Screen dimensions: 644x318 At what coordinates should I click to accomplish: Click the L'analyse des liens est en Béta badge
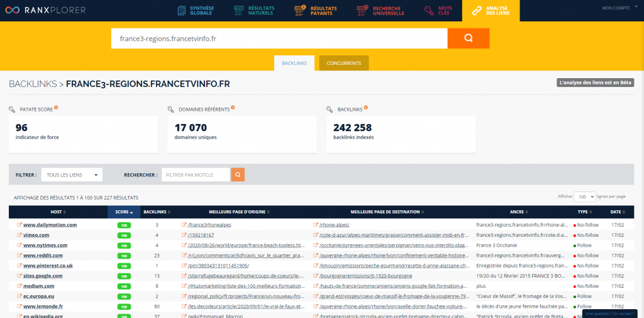click(596, 82)
